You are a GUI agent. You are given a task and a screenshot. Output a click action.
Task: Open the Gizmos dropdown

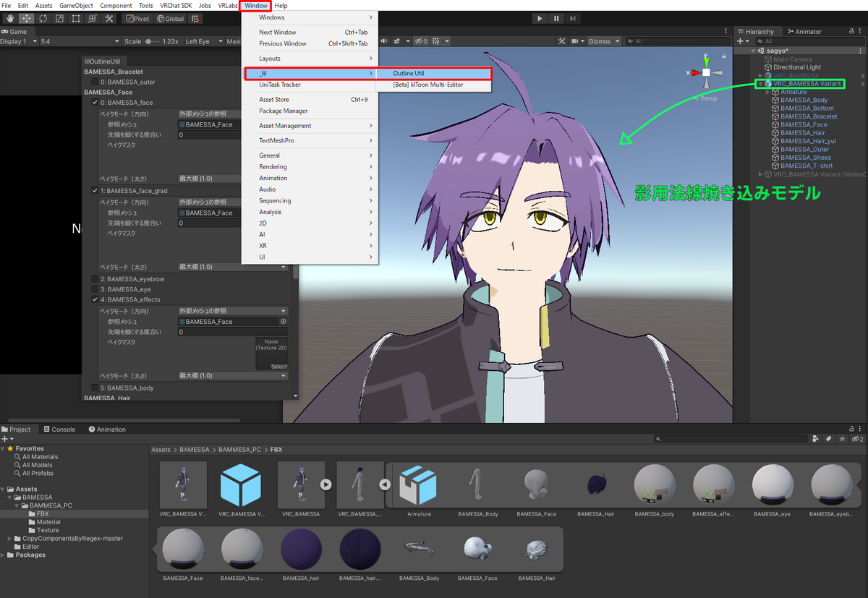[603, 42]
